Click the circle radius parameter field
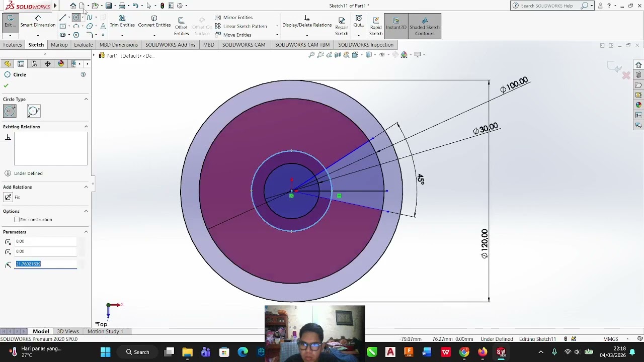Screen dimensions: 644x362 click(46, 264)
